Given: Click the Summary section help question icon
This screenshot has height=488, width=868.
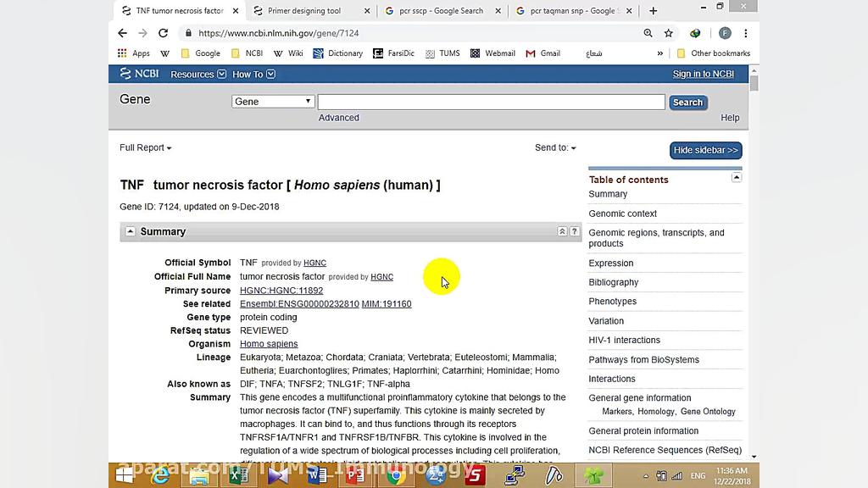Looking at the screenshot, I should point(574,231).
